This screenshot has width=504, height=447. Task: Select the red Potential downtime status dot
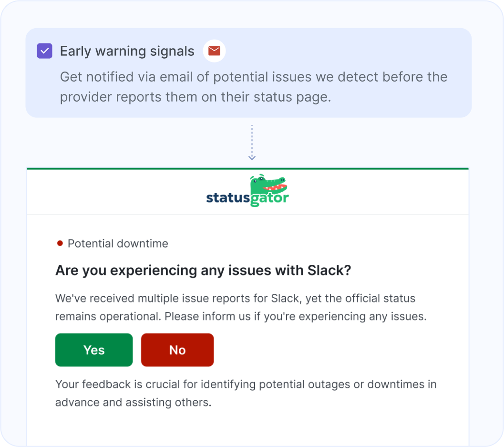click(59, 243)
